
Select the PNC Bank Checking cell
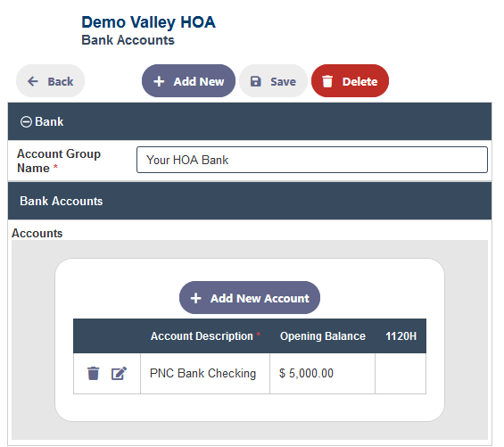click(x=205, y=373)
